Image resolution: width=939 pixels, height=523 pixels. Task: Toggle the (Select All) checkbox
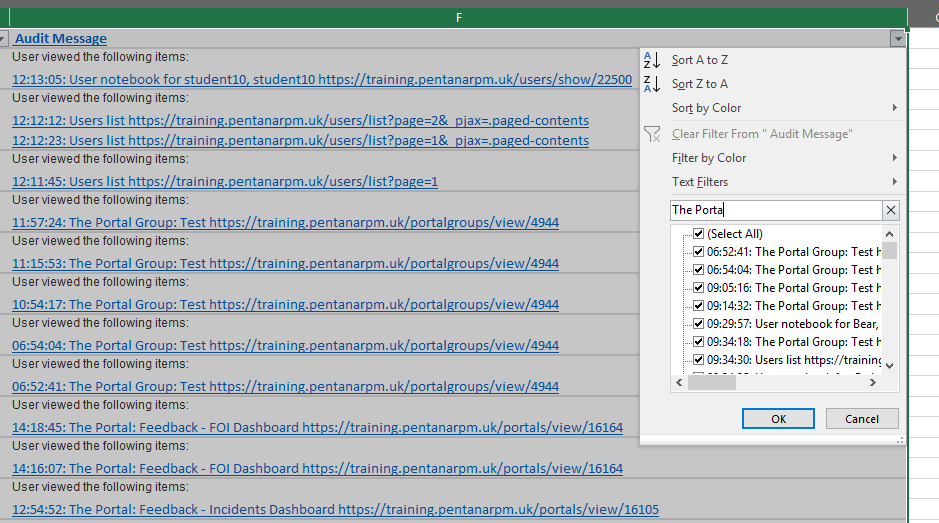(x=698, y=234)
